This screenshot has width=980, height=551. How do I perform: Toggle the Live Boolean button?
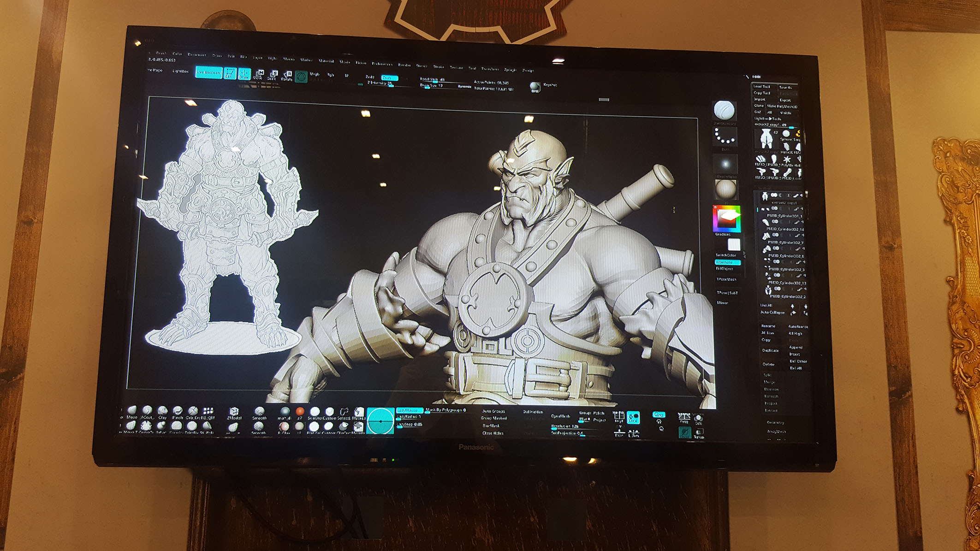tap(208, 72)
